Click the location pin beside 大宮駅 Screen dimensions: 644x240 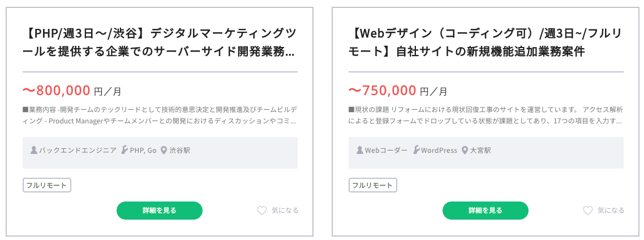point(465,151)
